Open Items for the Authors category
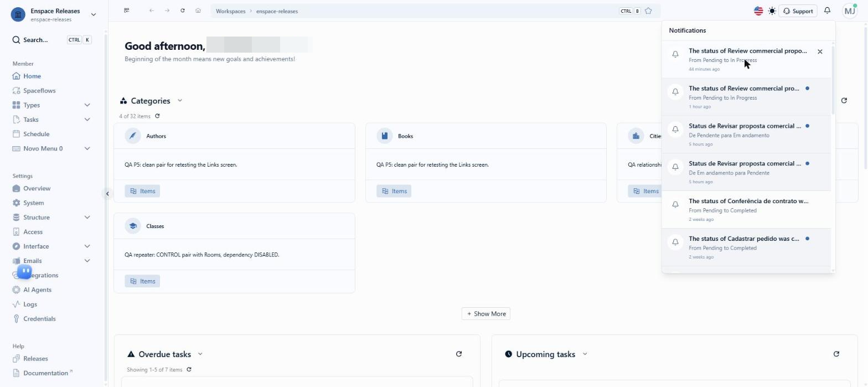 tap(142, 191)
